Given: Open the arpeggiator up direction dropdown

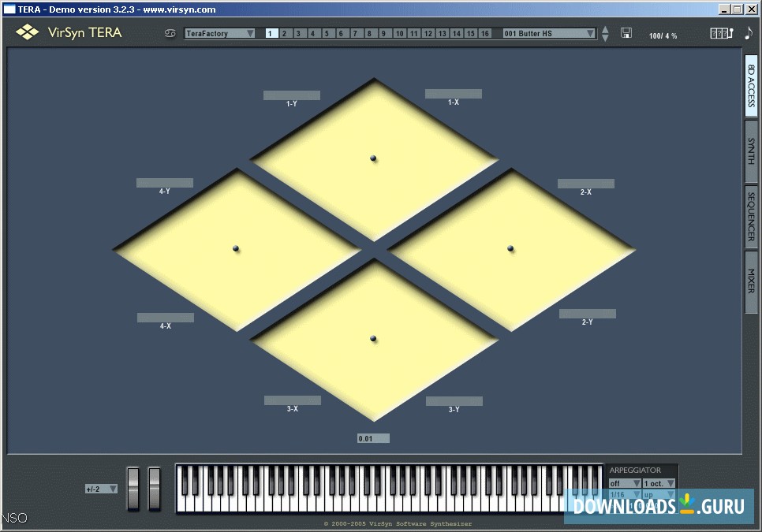Looking at the screenshot, I should pos(659,495).
